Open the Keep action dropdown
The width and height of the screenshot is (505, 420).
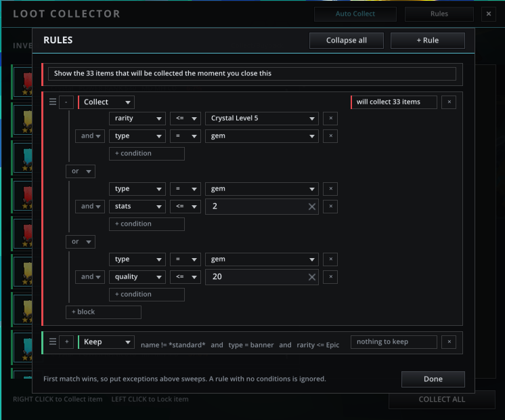tap(106, 342)
